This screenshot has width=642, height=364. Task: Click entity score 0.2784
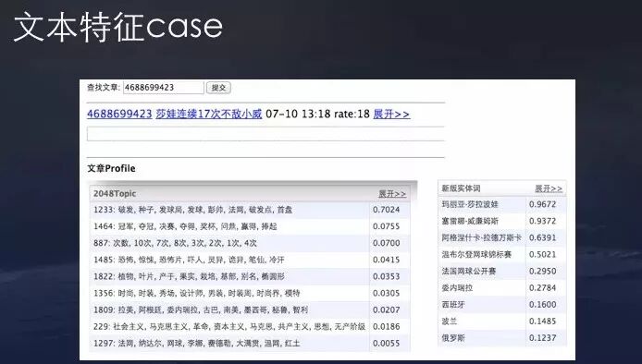pyautogui.click(x=542, y=288)
